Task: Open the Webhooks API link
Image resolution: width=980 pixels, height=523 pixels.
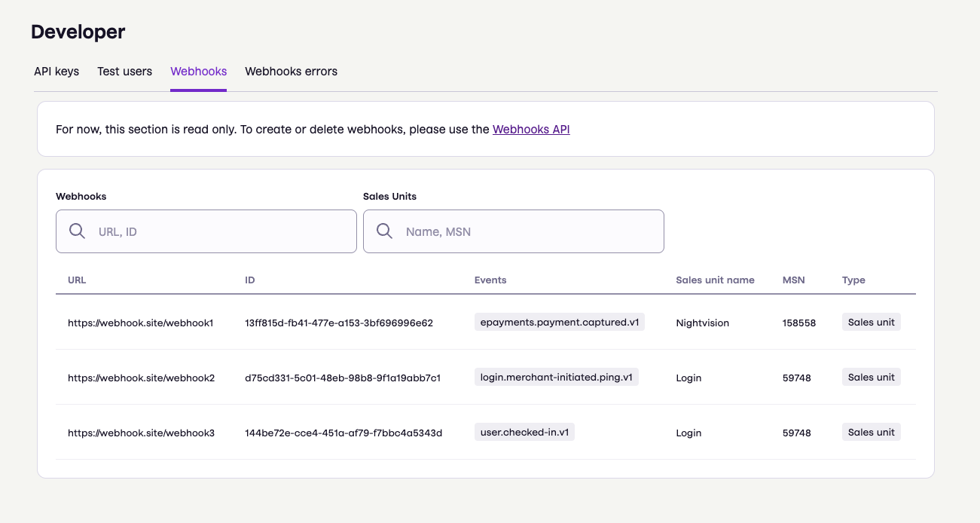Action: tap(531, 129)
